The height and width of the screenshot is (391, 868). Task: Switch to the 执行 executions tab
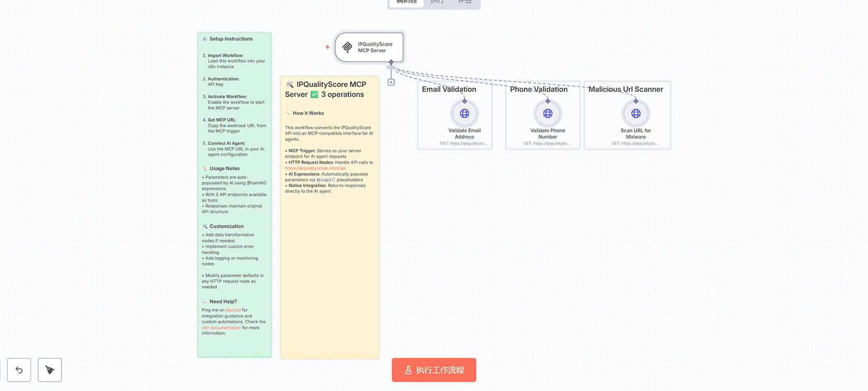[x=437, y=2]
